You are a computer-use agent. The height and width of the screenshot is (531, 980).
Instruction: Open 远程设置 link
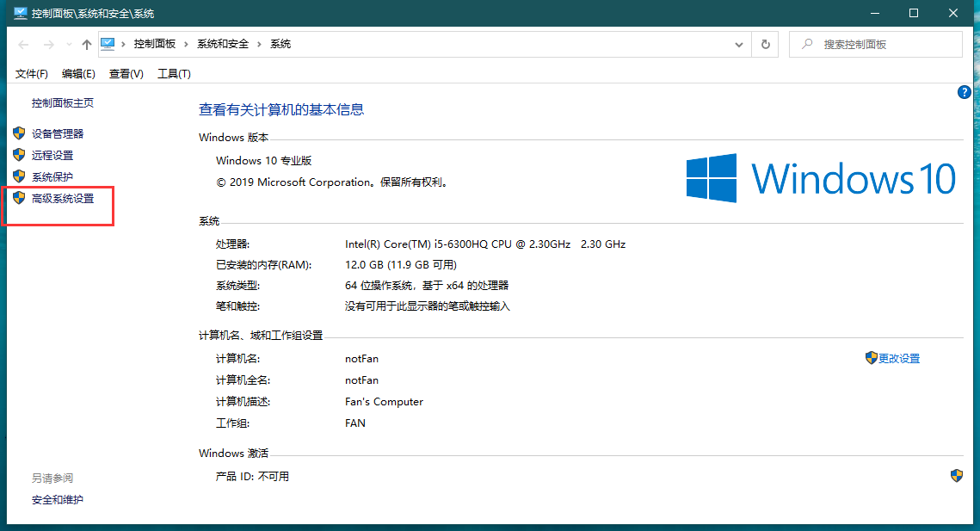coord(52,155)
